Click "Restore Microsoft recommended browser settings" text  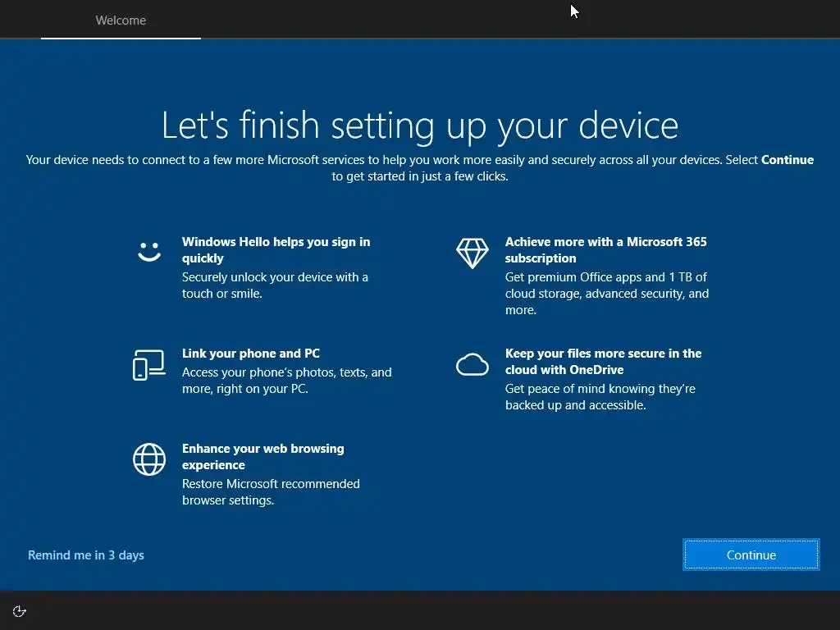pyautogui.click(x=271, y=492)
